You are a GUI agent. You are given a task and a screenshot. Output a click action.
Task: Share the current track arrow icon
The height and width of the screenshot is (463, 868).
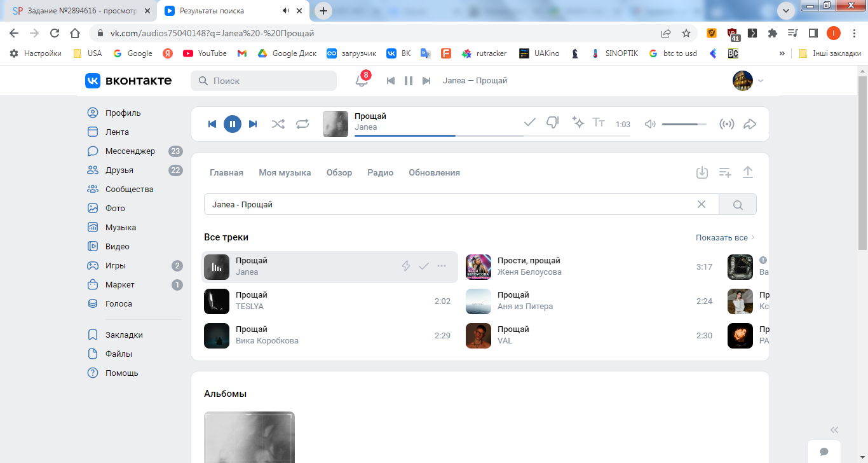[x=750, y=124]
